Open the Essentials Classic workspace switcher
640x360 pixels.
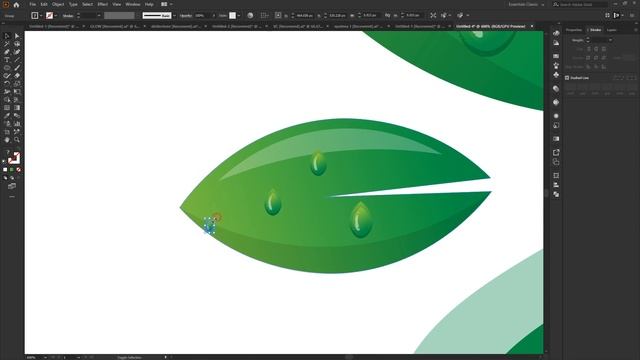point(526,4)
